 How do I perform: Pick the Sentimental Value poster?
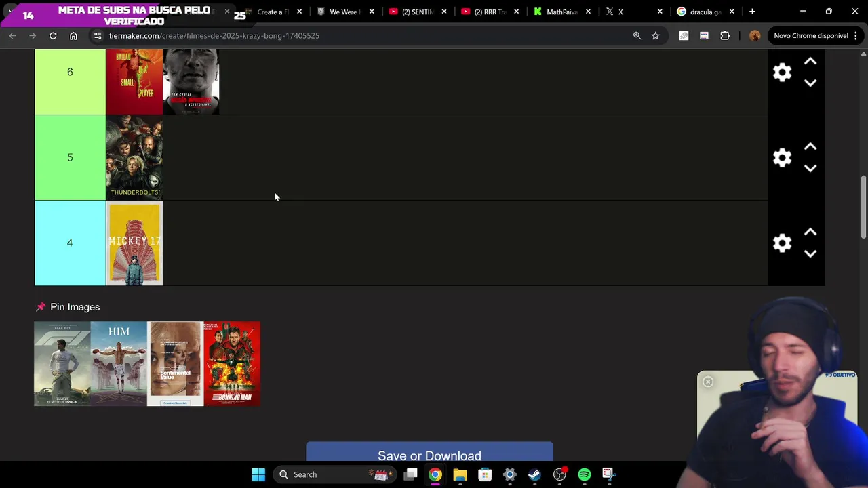tap(175, 364)
